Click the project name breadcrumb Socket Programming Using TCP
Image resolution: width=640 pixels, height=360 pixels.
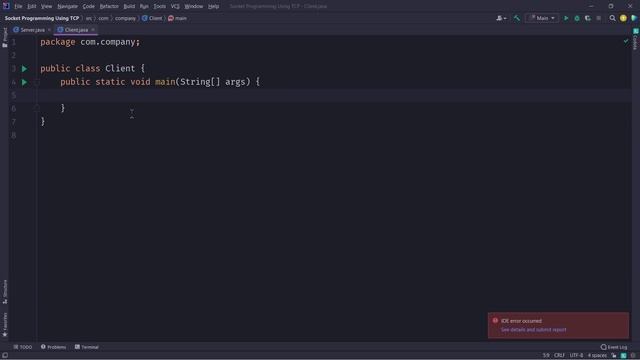pyautogui.click(x=42, y=18)
